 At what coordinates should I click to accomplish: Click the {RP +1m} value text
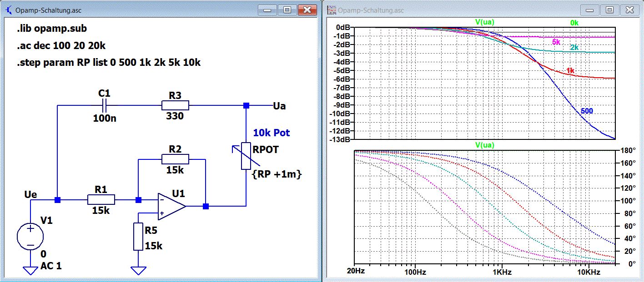[x=277, y=173]
